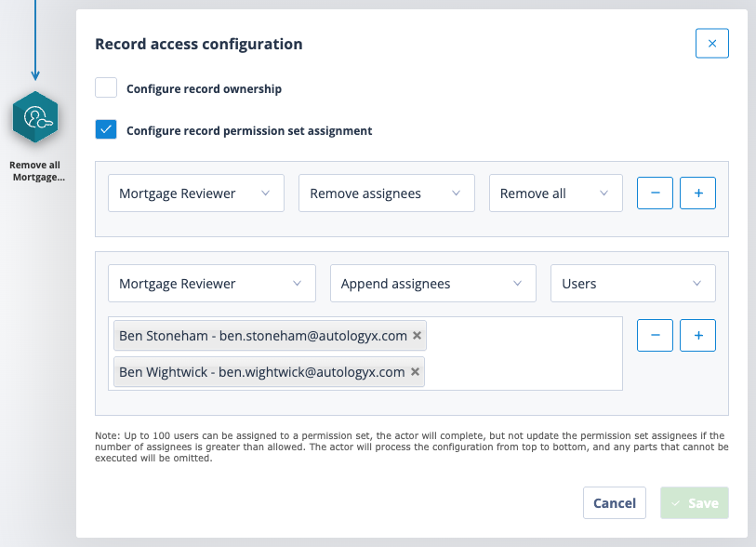The width and height of the screenshot is (756, 547).
Task: Click the Remove all Mortgage... actor label
Action: (x=35, y=171)
